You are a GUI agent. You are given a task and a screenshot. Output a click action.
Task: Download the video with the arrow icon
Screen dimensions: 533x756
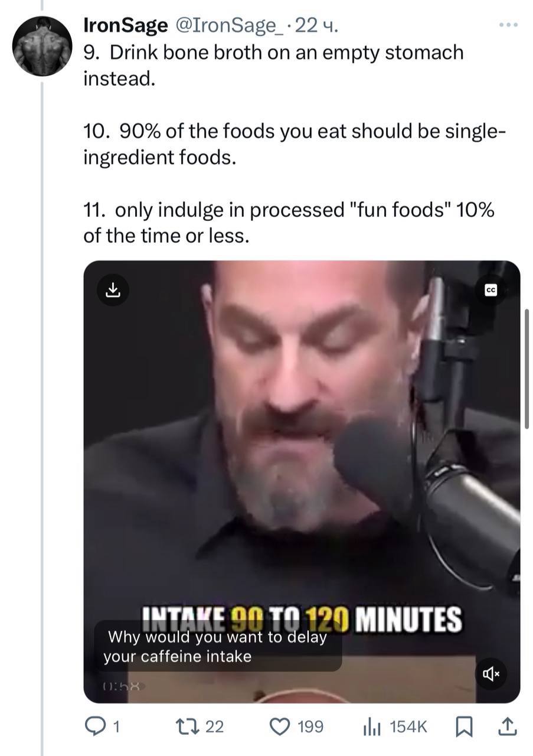[113, 289]
